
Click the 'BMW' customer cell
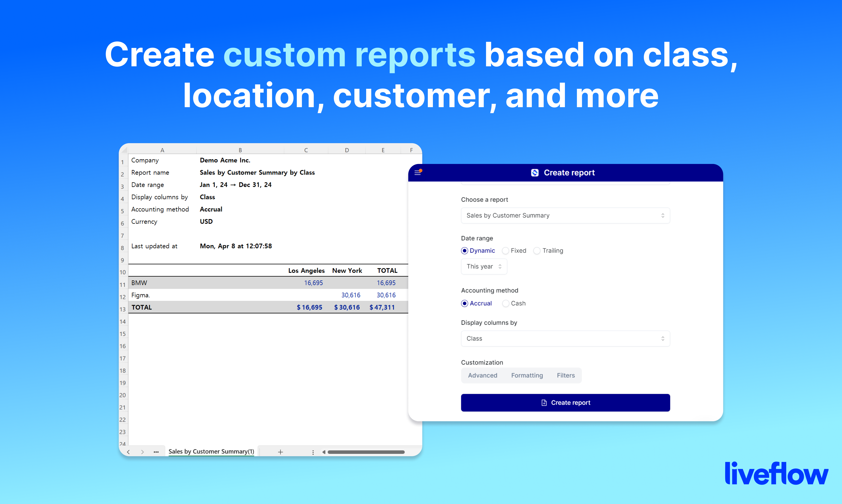pyautogui.click(x=139, y=283)
